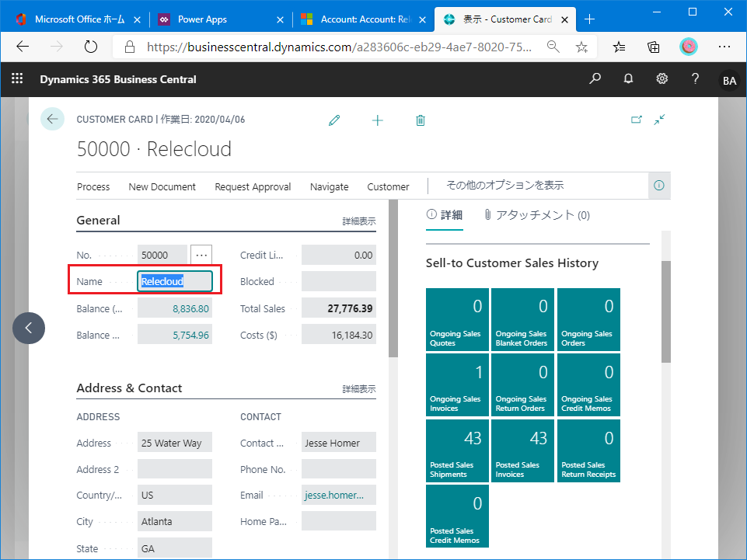Click the previous record chevron button
The image size is (747, 560).
(29, 328)
